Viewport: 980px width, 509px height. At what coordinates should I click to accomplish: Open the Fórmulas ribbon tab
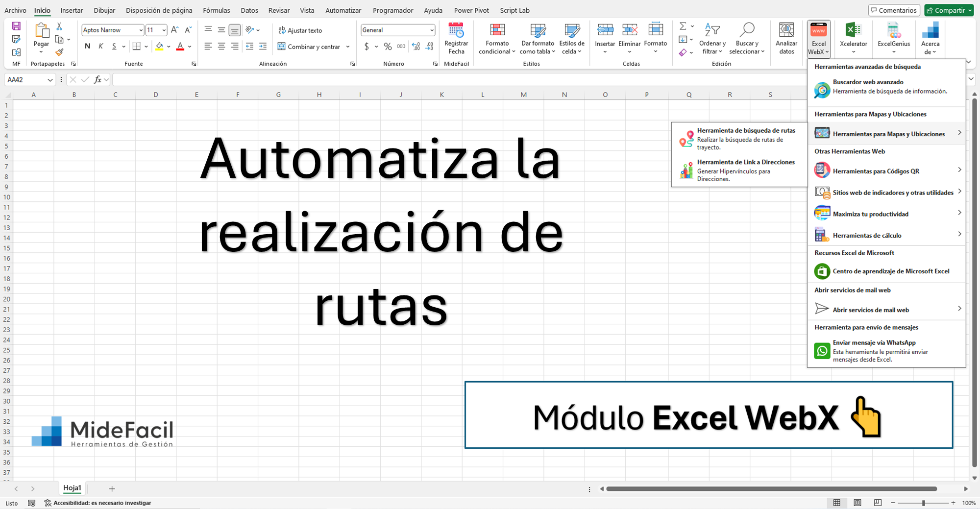217,10
